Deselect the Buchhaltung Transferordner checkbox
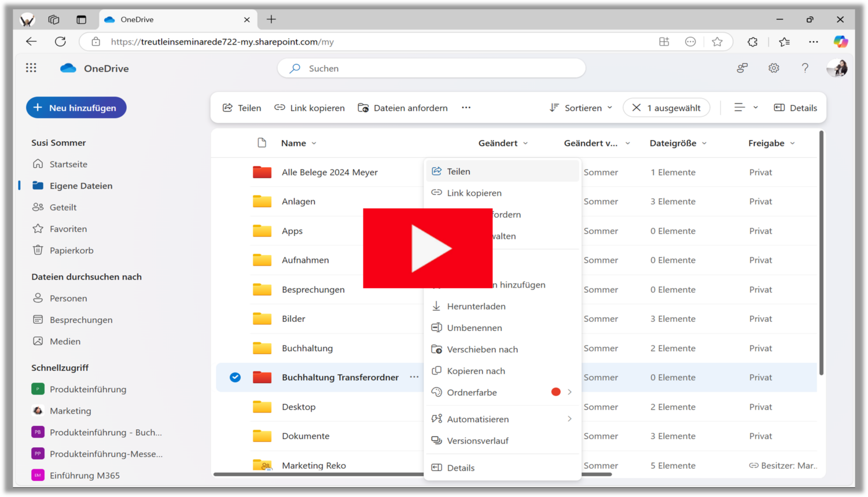Image resolution: width=868 pixels, height=497 pixels. coord(235,377)
